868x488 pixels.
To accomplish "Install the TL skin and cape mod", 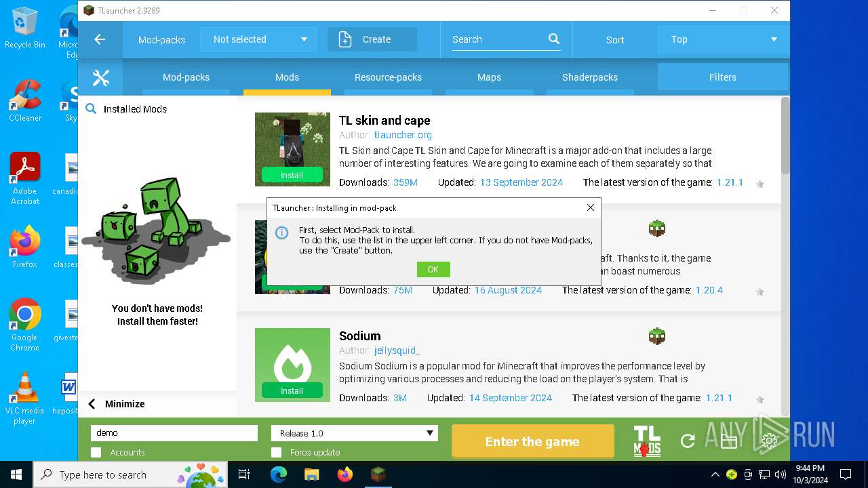I will coord(292,175).
